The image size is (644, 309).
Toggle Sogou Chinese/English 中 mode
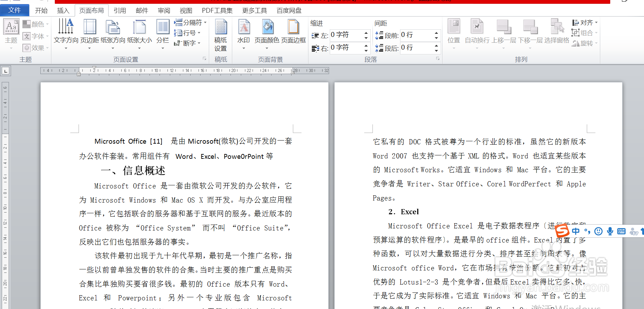click(x=576, y=231)
